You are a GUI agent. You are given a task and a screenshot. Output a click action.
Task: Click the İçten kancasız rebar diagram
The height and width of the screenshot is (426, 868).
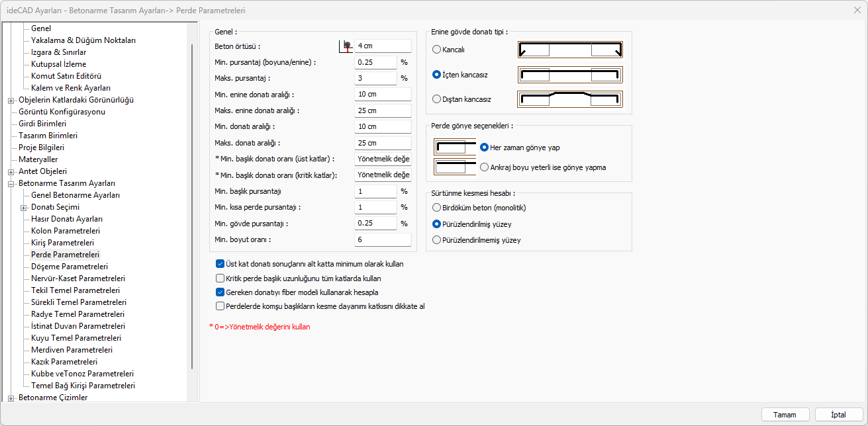click(x=570, y=75)
